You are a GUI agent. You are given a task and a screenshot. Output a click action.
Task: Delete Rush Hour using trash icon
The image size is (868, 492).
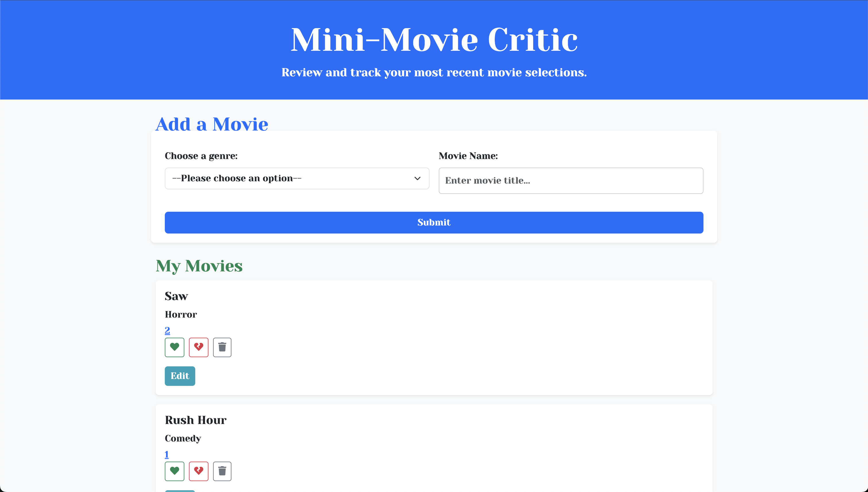click(222, 471)
